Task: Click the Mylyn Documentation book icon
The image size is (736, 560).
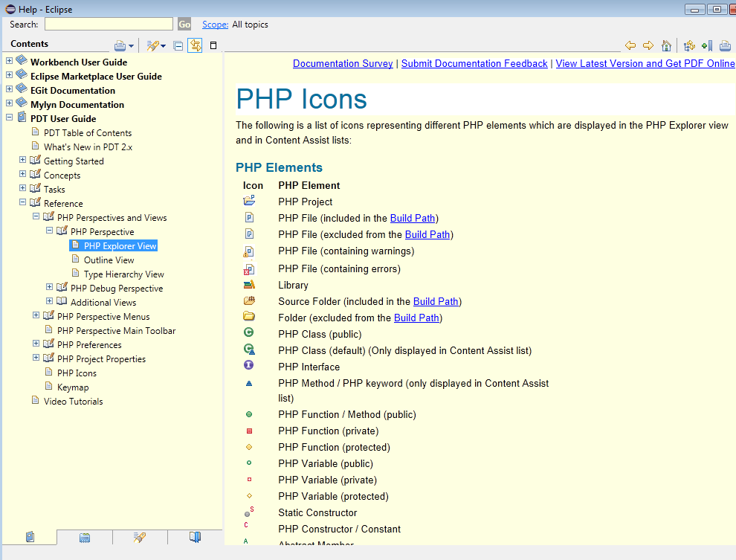Action: [x=22, y=103]
